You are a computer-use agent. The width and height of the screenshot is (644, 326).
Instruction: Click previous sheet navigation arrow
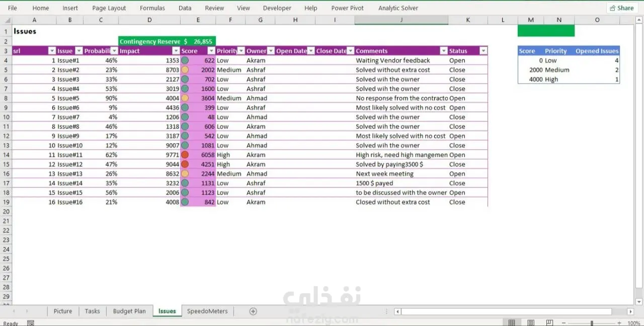(x=14, y=311)
